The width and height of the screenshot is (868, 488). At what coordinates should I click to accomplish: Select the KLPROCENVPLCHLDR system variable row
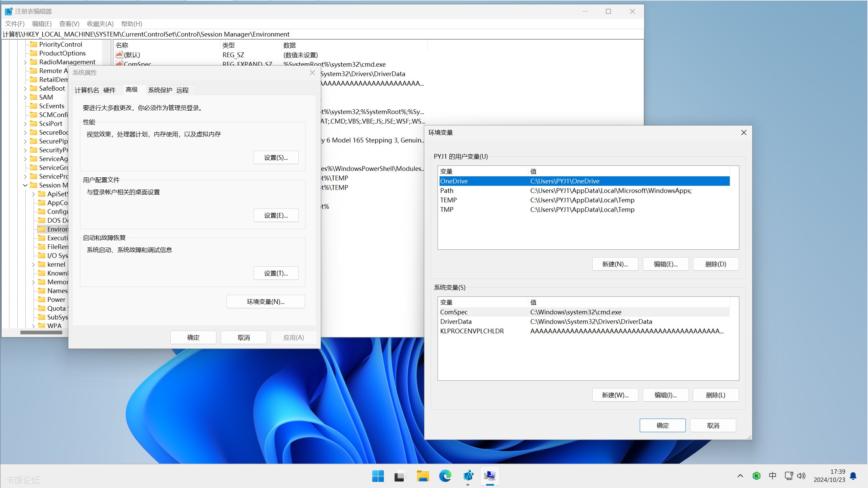[x=584, y=331]
